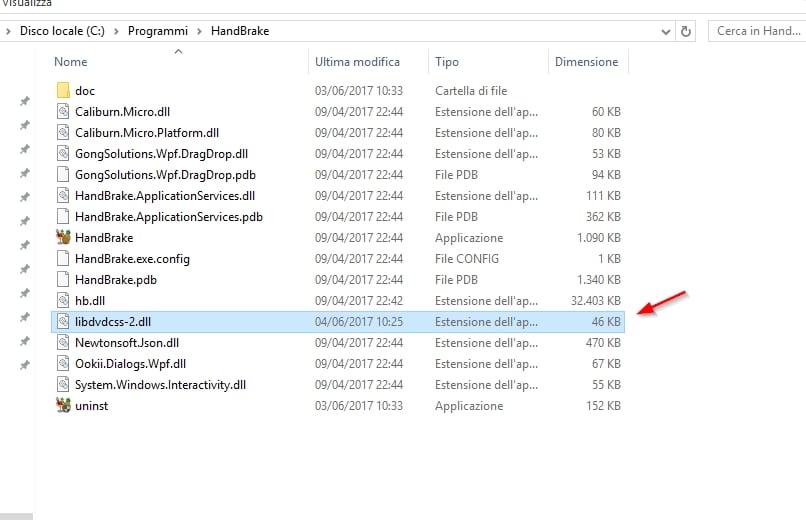The width and height of the screenshot is (806, 520).
Task: Click the libdvdcss-2.dll file icon
Action: pyautogui.click(x=63, y=322)
